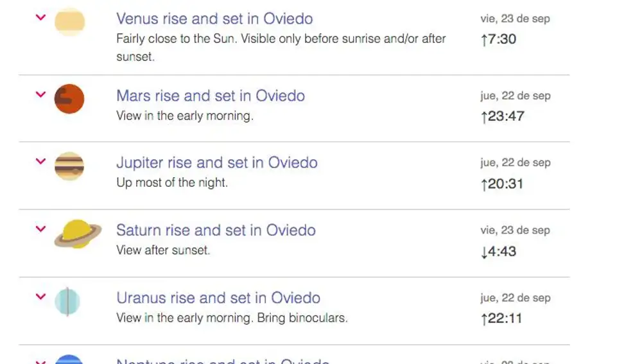Open Uranus rise and set in Oviedo
Viewport: 642px width, 364px height.
(218, 298)
